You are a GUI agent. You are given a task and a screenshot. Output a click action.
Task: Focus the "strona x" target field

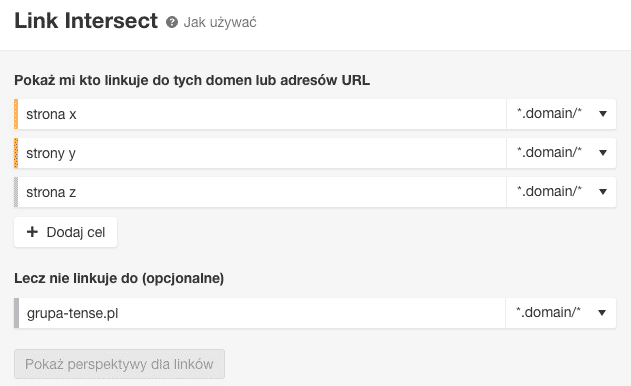(x=262, y=114)
